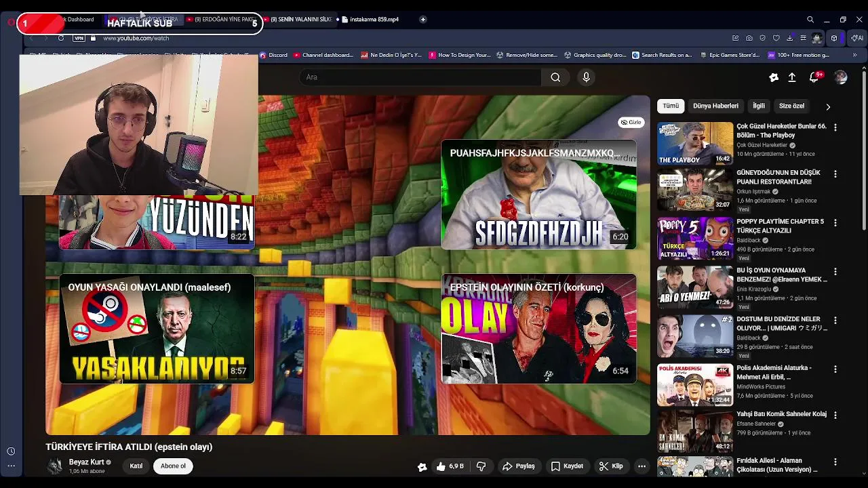Open the extensions cube icon
This screenshot has height=488, width=868.
point(834,38)
